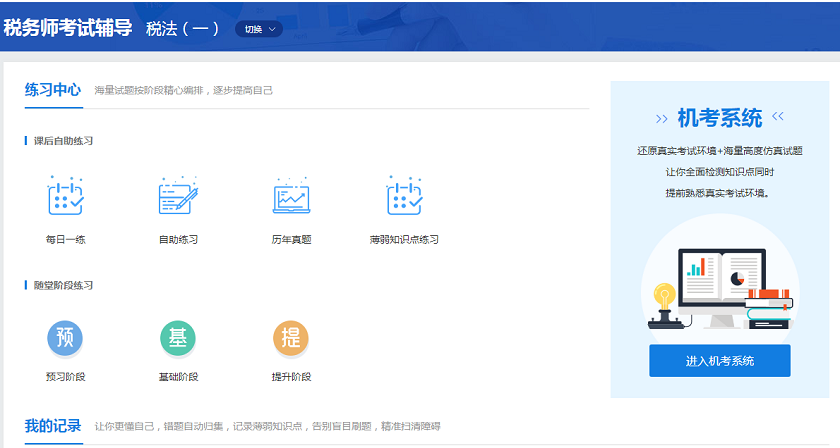The height and width of the screenshot is (448, 840).
Task: Open the 自助练习 notepad icon
Action: (178, 196)
